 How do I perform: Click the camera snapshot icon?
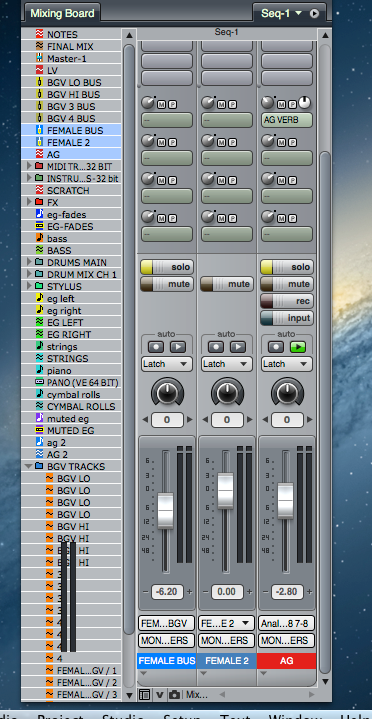point(174,695)
